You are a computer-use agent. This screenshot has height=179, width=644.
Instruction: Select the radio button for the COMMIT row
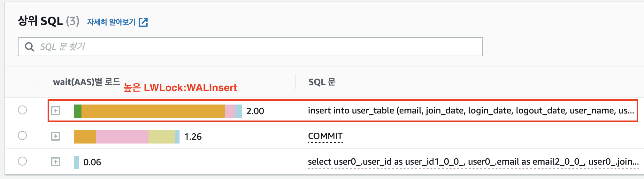pos(22,136)
